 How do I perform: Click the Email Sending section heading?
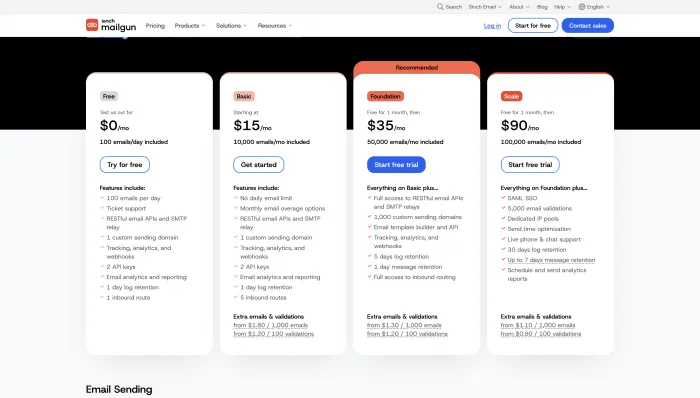click(x=119, y=390)
